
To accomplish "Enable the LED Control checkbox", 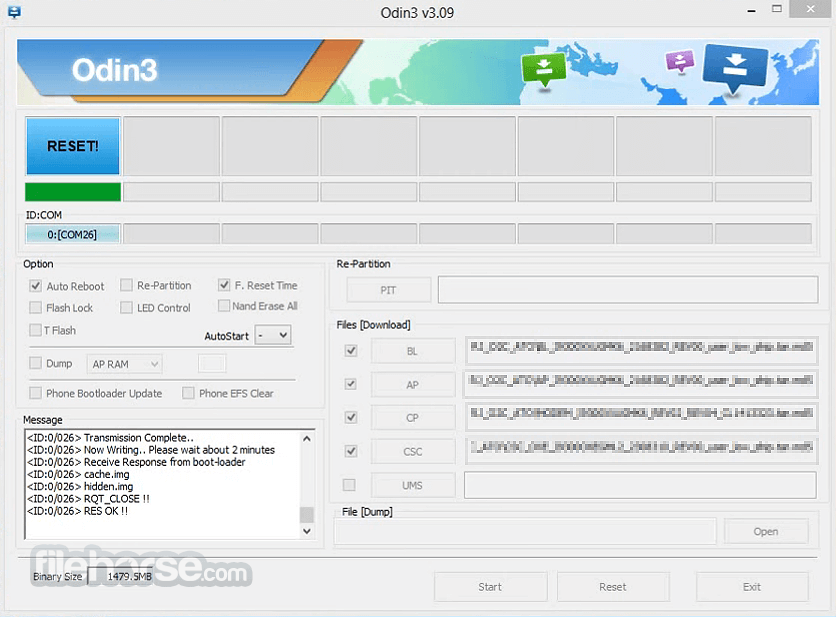I will tap(126, 308).
